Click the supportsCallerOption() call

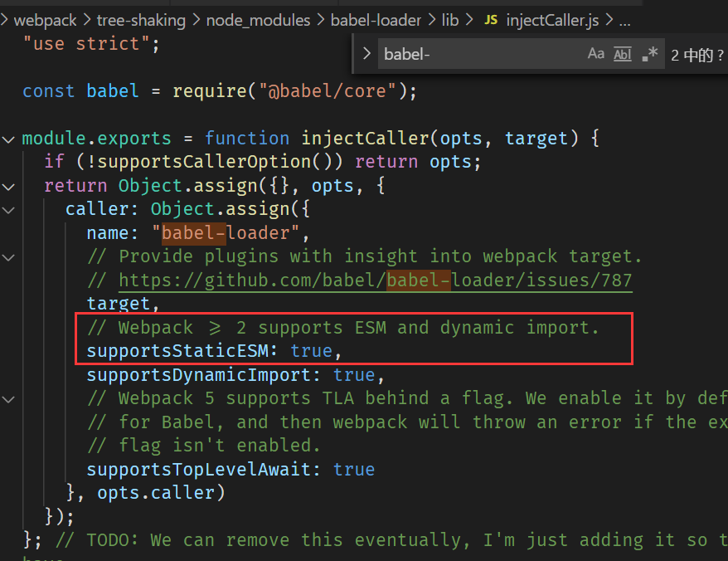click(x=219, y=162)
